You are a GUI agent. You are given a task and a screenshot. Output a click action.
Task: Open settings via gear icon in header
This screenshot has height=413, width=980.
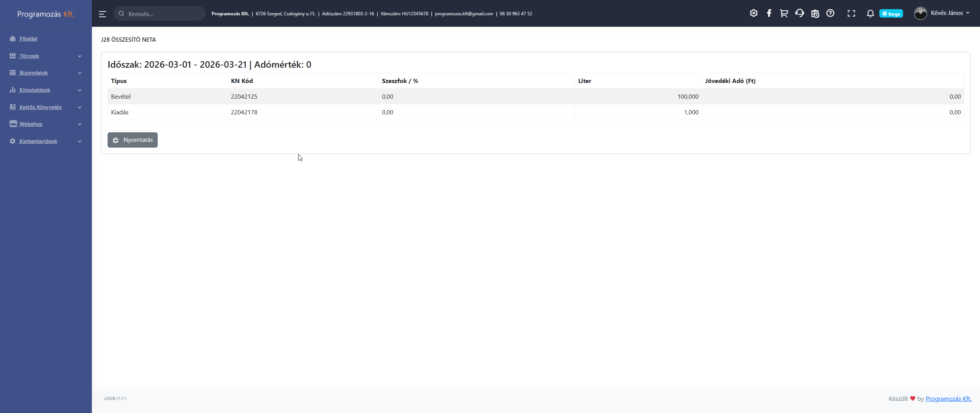click(x=753, y=13)
